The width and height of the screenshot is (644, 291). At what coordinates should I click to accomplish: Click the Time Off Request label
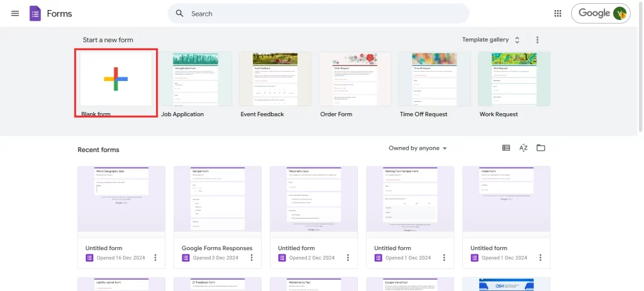click(x=423, y=114)
